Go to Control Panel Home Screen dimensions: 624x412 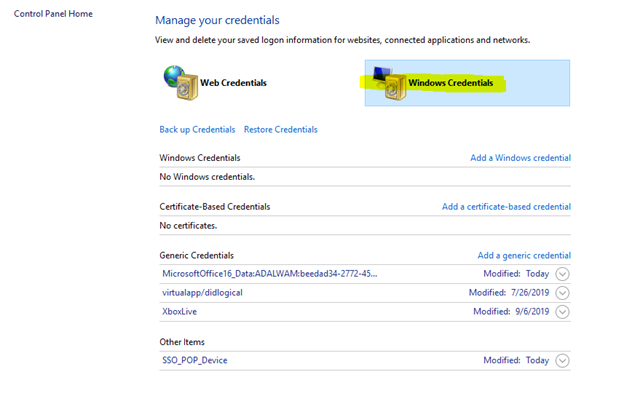(x=53, y=14)
